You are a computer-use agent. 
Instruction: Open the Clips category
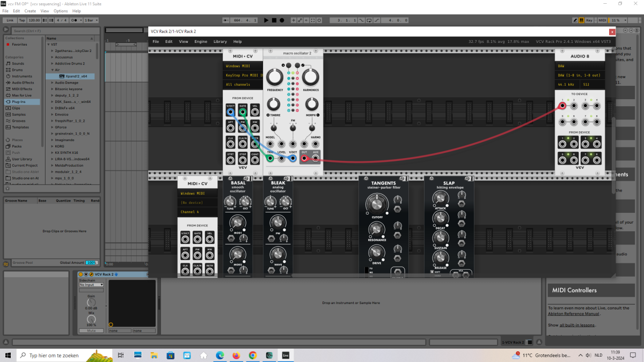point(16,108)
